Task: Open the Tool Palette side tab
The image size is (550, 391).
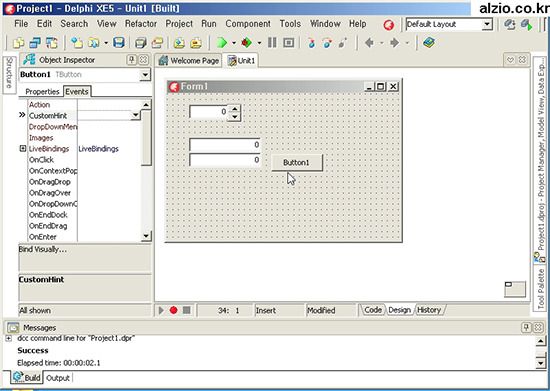Action: (541, 289)
